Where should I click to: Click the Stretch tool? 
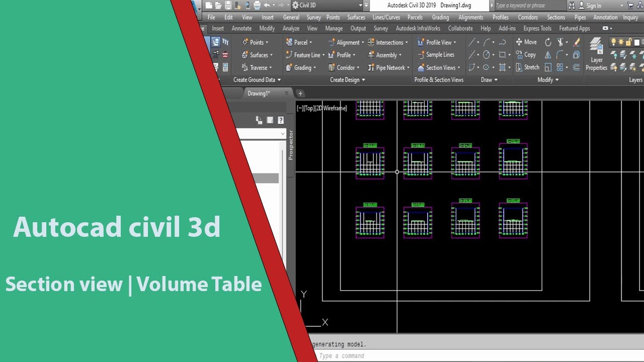(x=527, y=67)
